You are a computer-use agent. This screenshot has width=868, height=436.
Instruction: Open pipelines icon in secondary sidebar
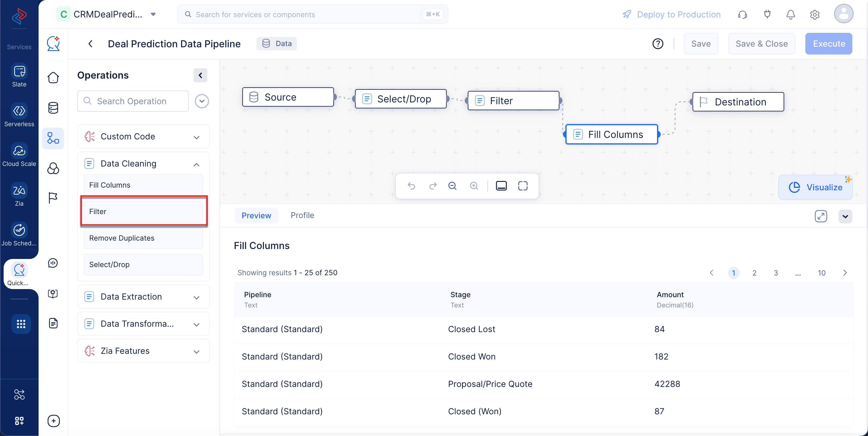coord(53,139)
